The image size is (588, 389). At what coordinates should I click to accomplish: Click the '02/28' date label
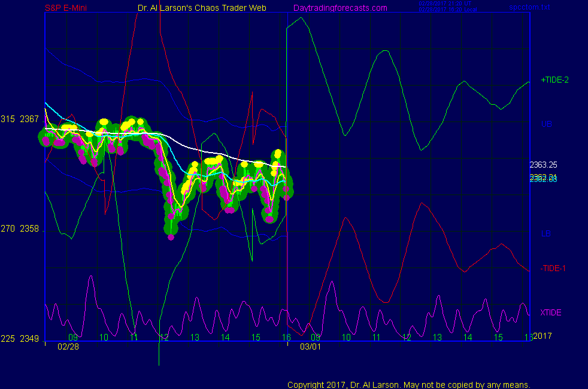68,347
